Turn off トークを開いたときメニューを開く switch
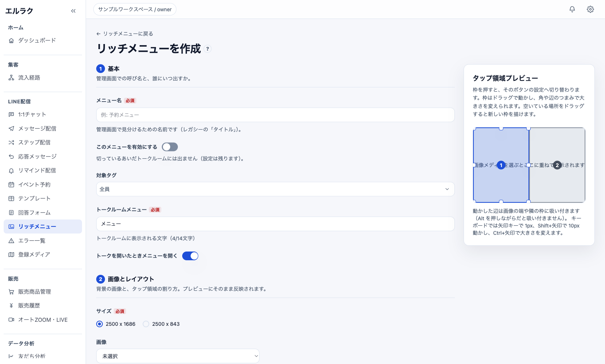The height and width of the screenshot is (364, 605). pos(190,256)
